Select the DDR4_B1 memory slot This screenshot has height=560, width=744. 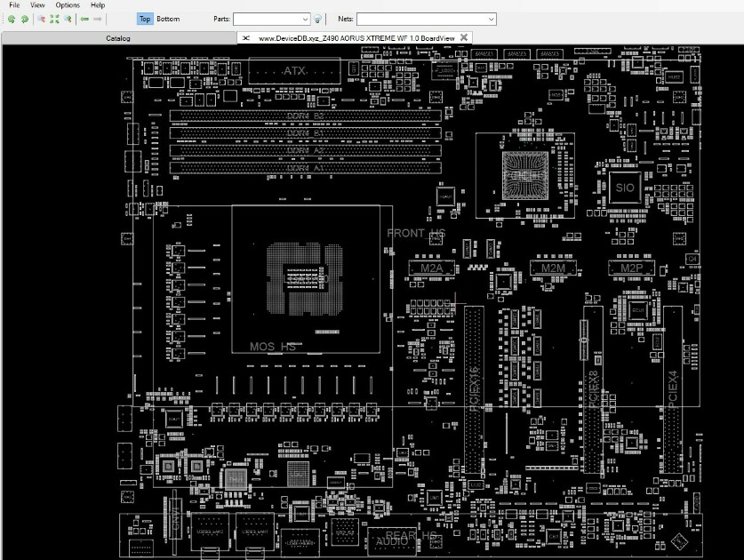coord(306,133)
